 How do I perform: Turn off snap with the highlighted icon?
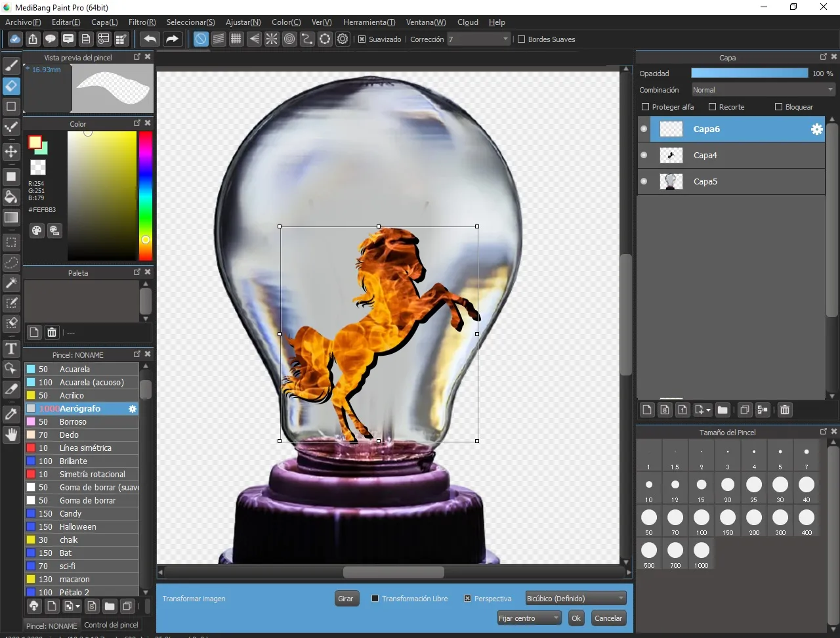click(201, 39)
